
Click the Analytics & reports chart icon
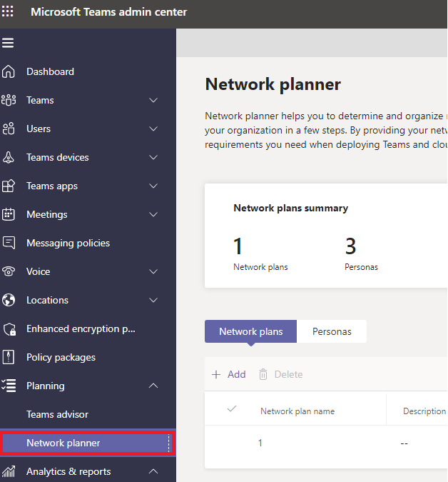coord(9,471)
